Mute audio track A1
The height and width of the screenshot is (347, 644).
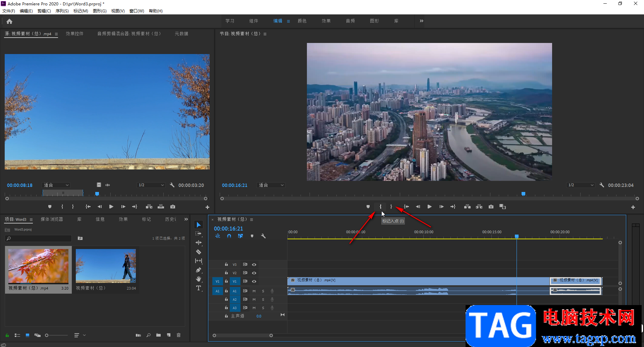click(254, 291)
